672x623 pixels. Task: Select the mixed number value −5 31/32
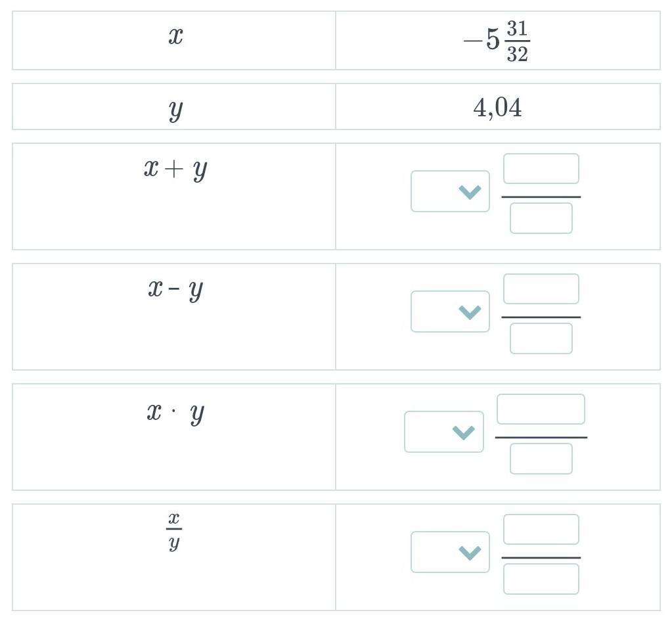click(497, 41)
